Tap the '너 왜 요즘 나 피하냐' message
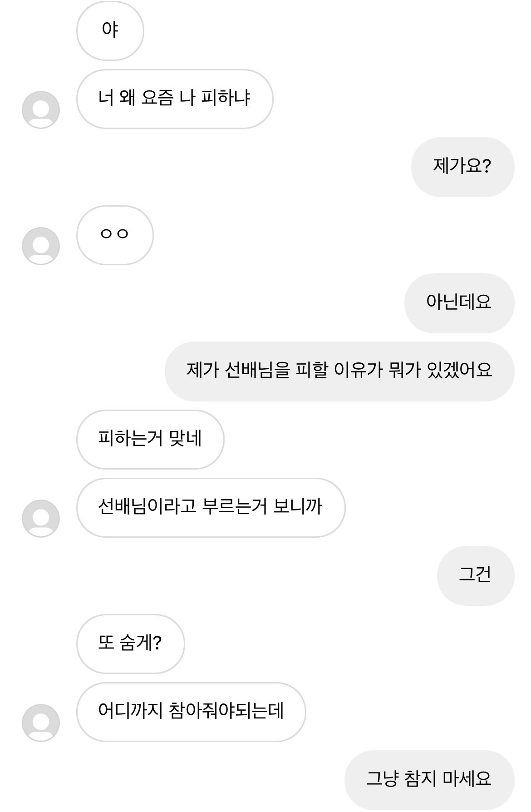This screenshot has width=531, height=812. click(175, 99)
